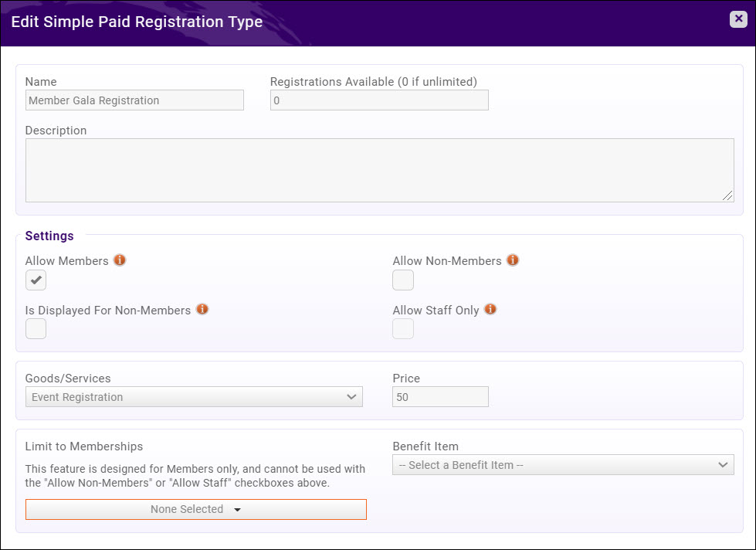Click the info icon beside Allow Non-Members

pos(512,260)
